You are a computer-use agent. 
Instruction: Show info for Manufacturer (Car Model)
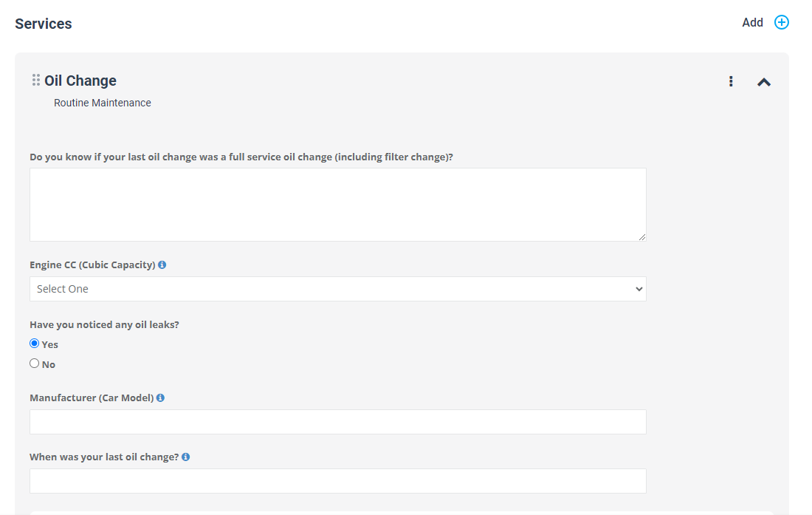(160, 398)
